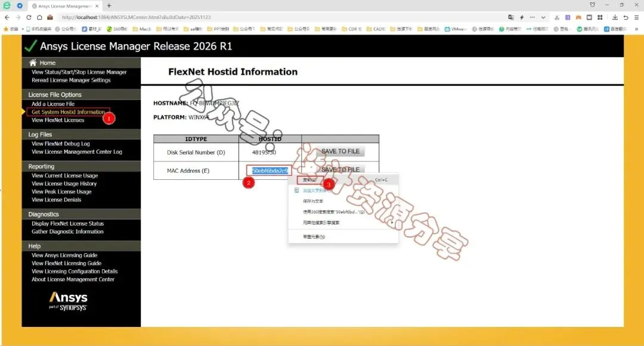Click Reread License Manager Settings
This screenshot has width=644, height=346.
[71, 80]
